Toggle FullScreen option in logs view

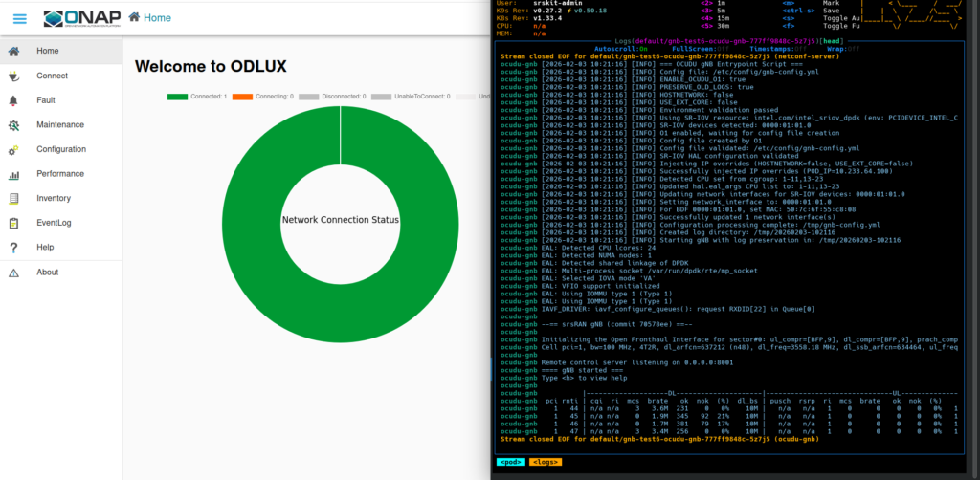[694, 49]
